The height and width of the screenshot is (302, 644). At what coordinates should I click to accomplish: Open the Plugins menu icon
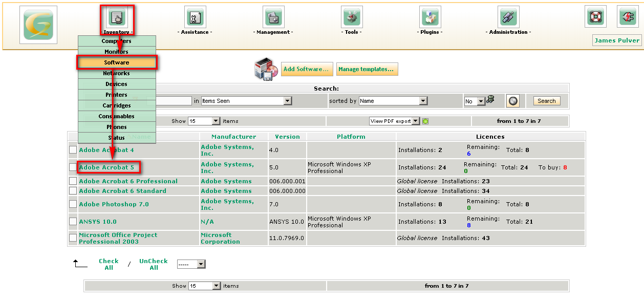pyautogui.click(x=430, y=17)
